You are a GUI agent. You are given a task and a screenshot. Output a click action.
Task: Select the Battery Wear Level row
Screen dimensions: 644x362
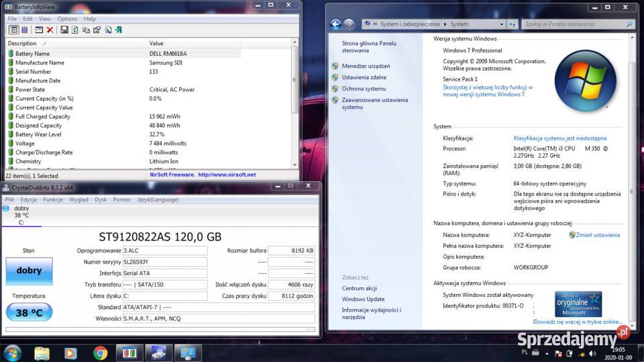tap(123, 134)
